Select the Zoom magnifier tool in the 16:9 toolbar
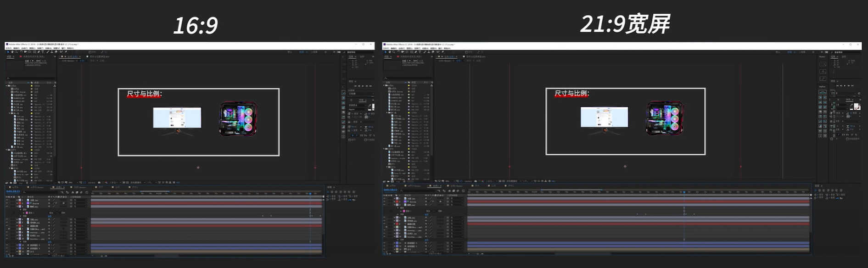 [x=16, y=52]
